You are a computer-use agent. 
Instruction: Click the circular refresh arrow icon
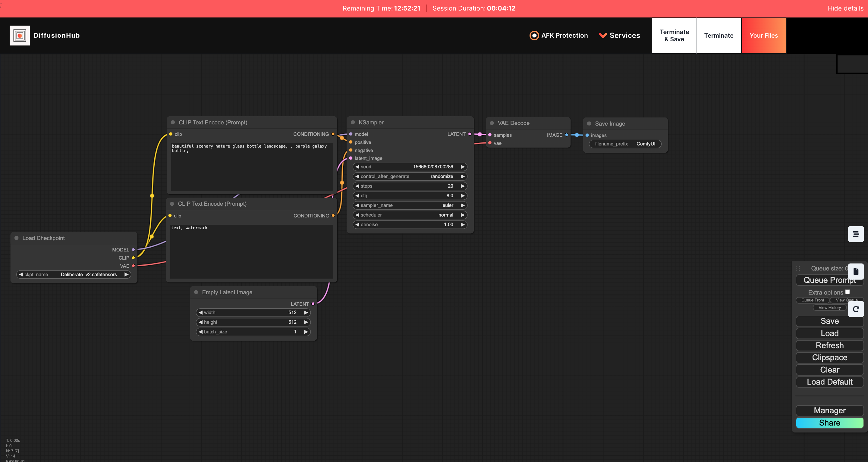856,309
